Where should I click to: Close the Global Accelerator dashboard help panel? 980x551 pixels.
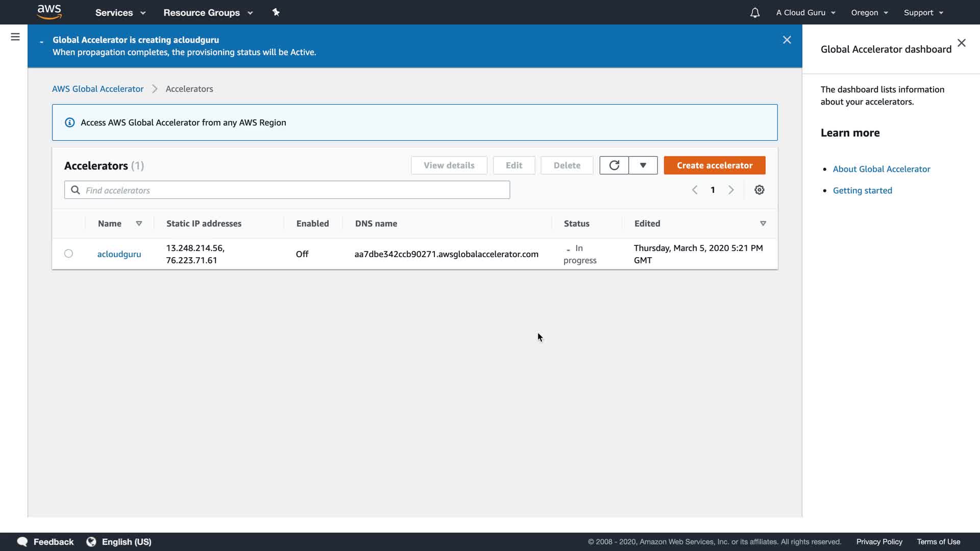pos(962,43)
